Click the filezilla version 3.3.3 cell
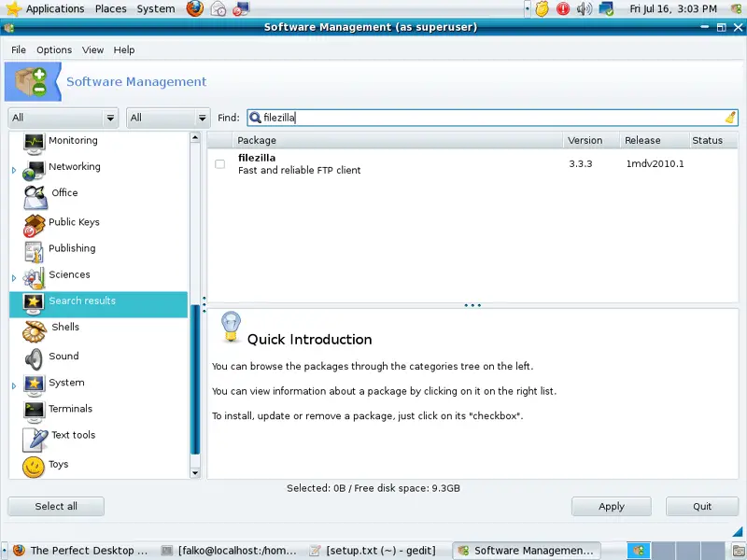Screen dimensions: 747x560 [580, 164]
